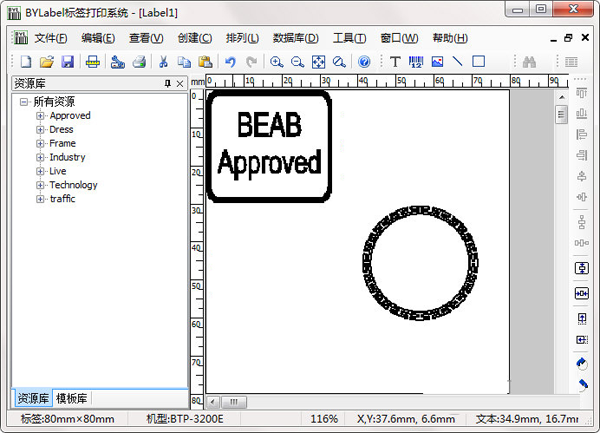The height and width of the screenshot is (433, 600).
Task: Redo the last action
Action: [x=251, y=61]
